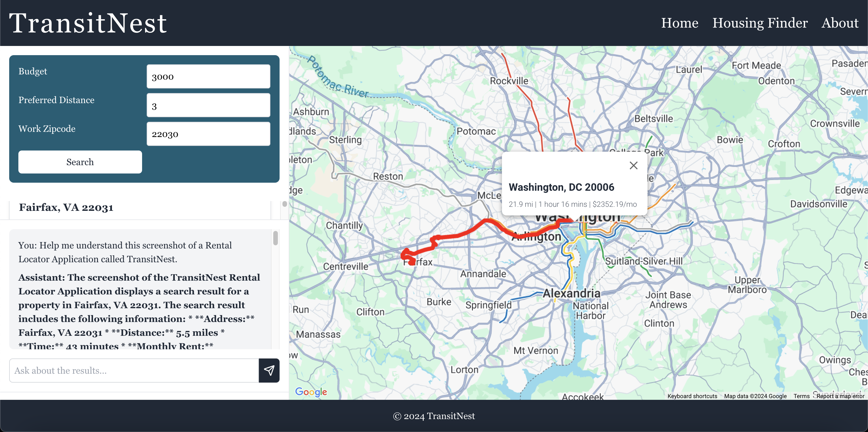Click the Beltsville label on the map
This screenshot has height=432, width=868.
(654, 118)
